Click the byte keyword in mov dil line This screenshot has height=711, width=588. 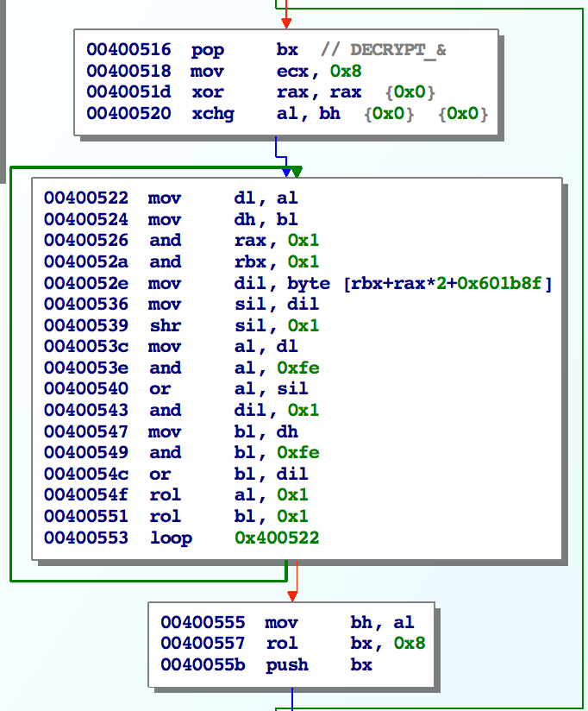tap(308, 283)
